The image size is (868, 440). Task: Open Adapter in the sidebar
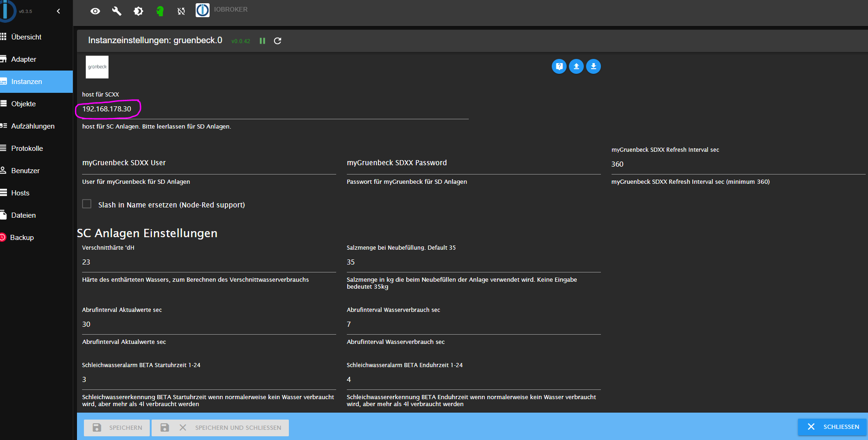[36, 59]
